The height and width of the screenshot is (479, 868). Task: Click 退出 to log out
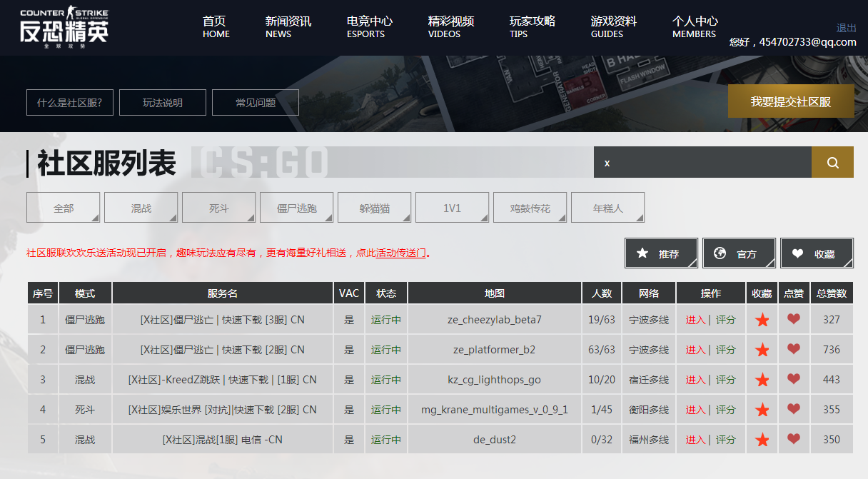[845, 27]
